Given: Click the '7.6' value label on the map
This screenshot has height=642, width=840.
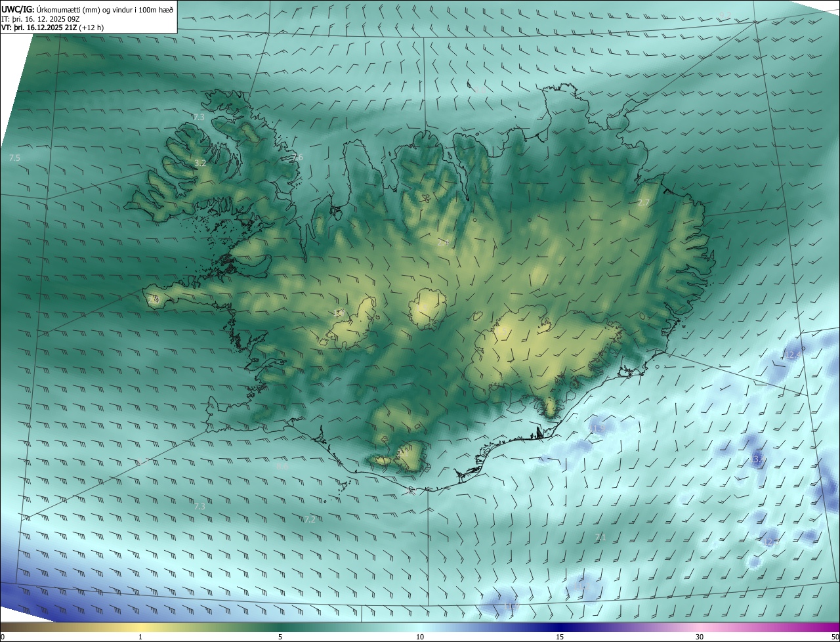Looking at the screenshot, I should pos(298,158).
